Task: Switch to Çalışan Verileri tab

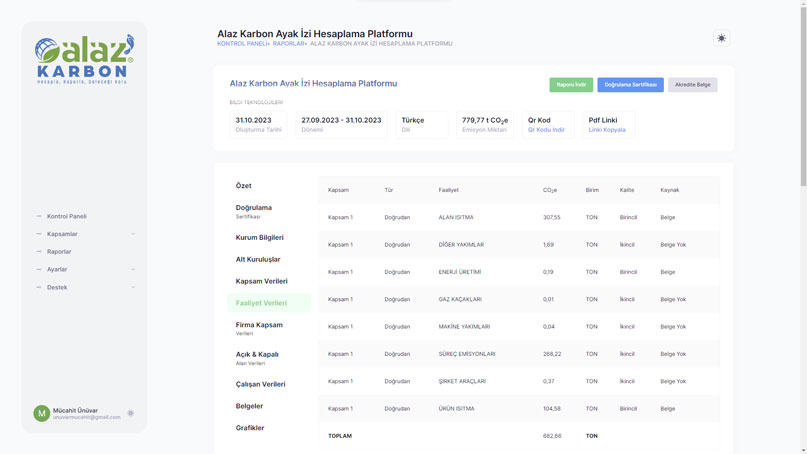Action: [x=260, y=384]
